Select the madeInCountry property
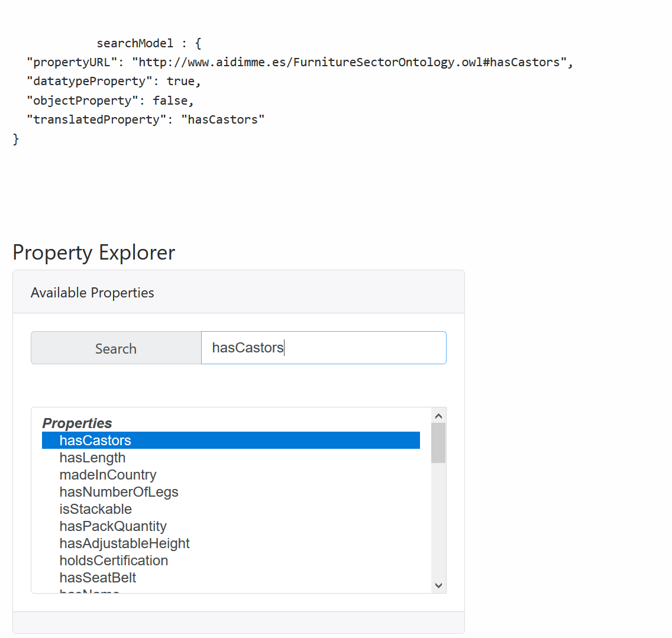Viewport: 672px width, 638px height. tap(108, 475)
